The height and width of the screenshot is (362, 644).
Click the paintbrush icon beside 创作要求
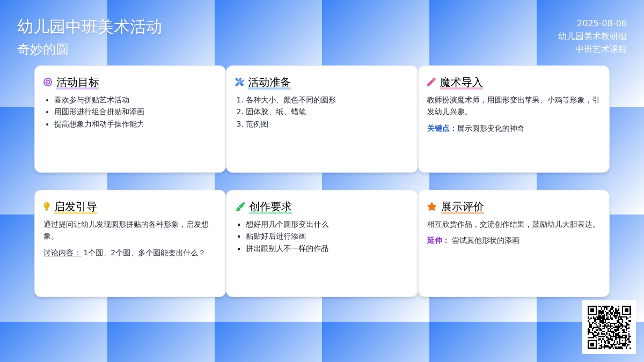tap(240, 206)
